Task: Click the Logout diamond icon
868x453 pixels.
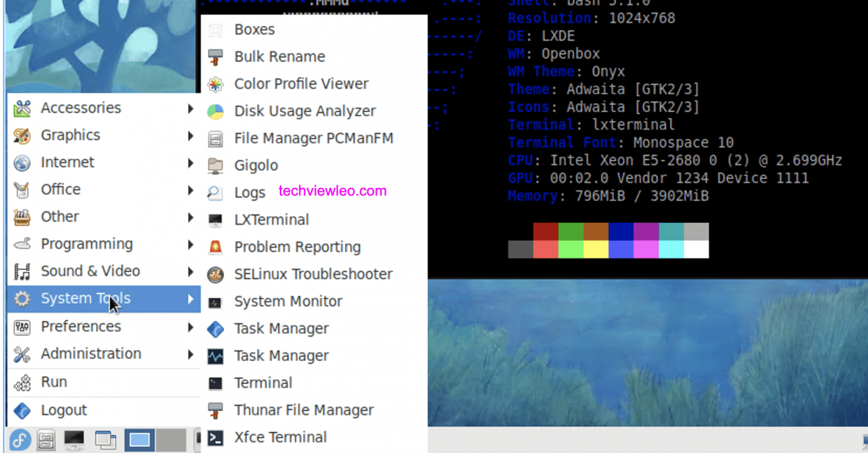Action: point(22,411)
